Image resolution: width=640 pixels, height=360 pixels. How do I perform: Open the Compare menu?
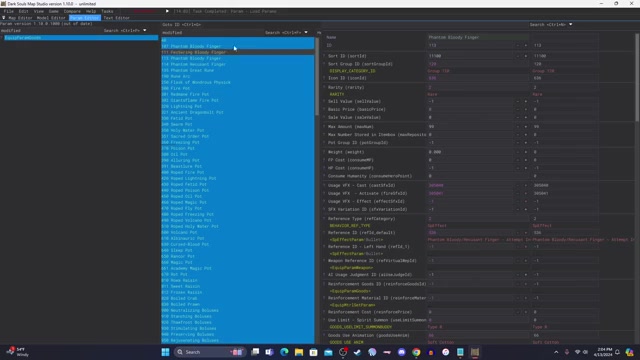[72, 11]
